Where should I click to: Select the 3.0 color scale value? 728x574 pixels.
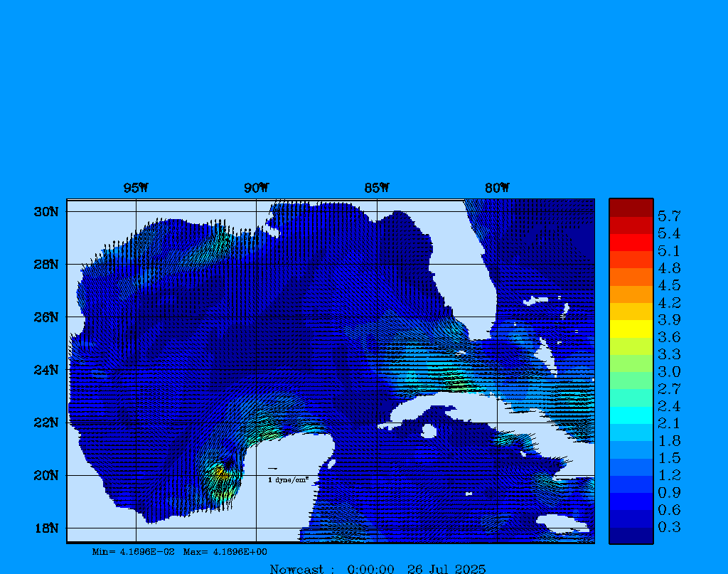[x=669, y=372]
